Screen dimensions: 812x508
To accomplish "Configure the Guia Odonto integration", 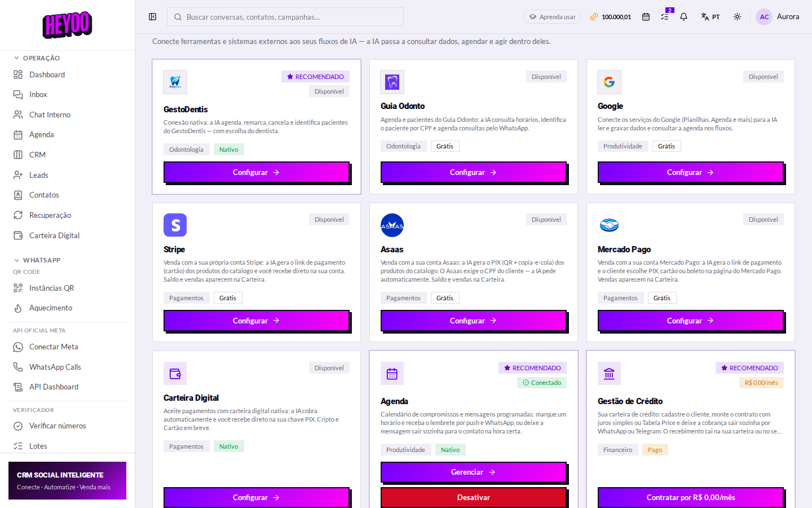I will 474,173.
